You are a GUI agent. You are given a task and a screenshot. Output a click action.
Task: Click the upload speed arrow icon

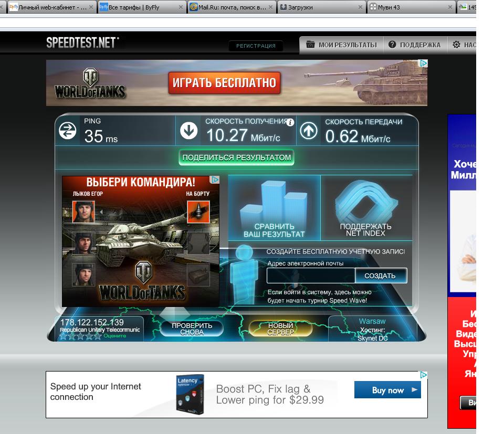[309, 131]
